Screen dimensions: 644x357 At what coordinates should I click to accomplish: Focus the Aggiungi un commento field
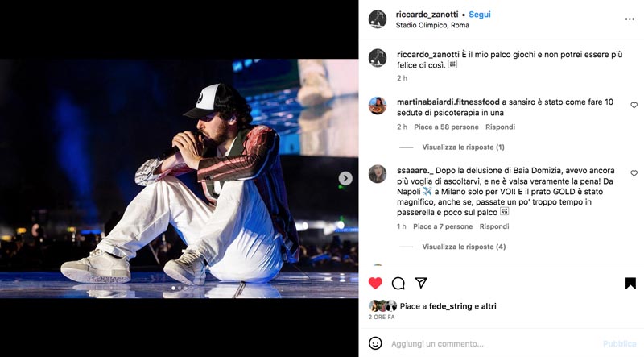[493, 344]
